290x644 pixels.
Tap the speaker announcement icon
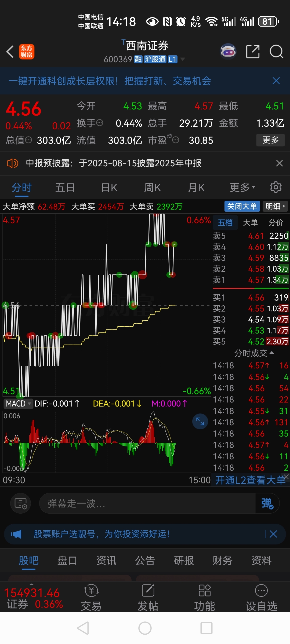pos(12,163)
